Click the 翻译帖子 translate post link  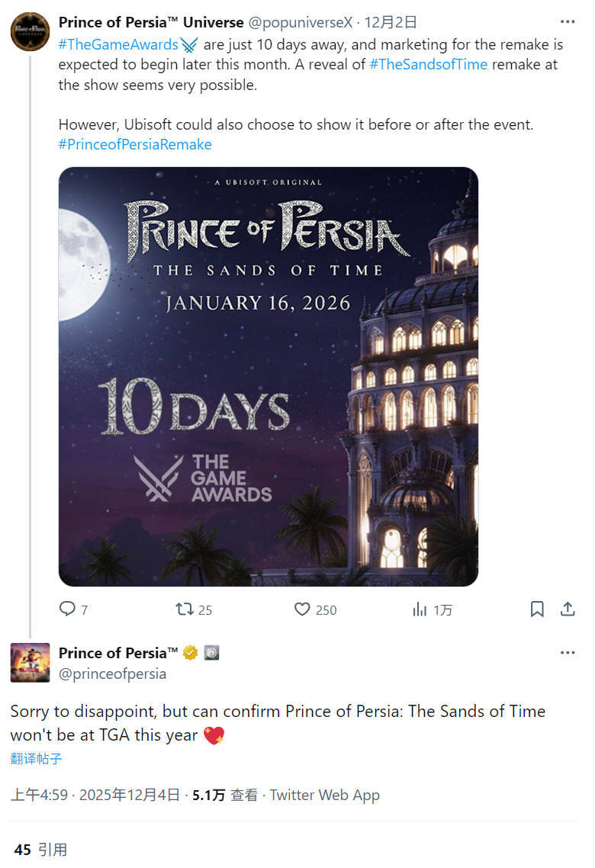36,758
